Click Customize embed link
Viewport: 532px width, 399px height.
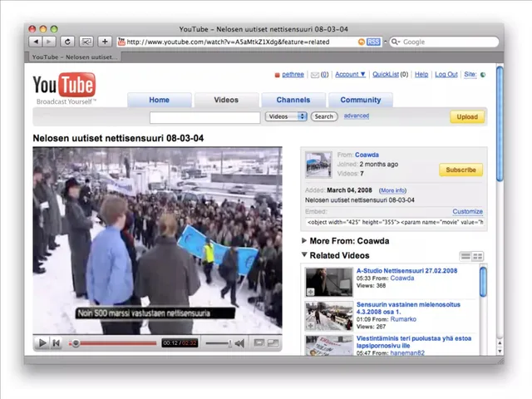pos(467,211)
